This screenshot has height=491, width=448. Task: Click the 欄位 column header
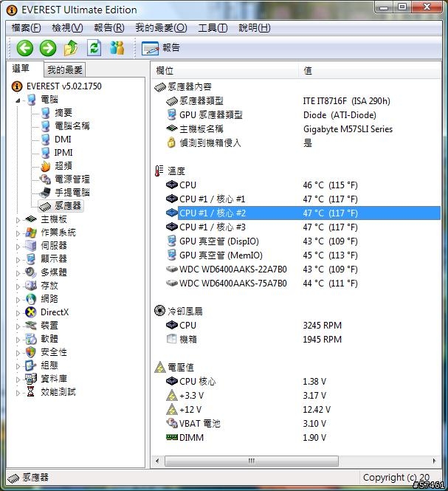pos(224,71)
